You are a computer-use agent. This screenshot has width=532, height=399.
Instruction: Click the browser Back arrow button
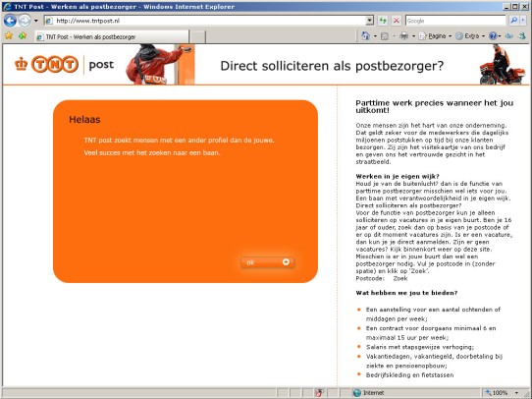click(10, 21)
